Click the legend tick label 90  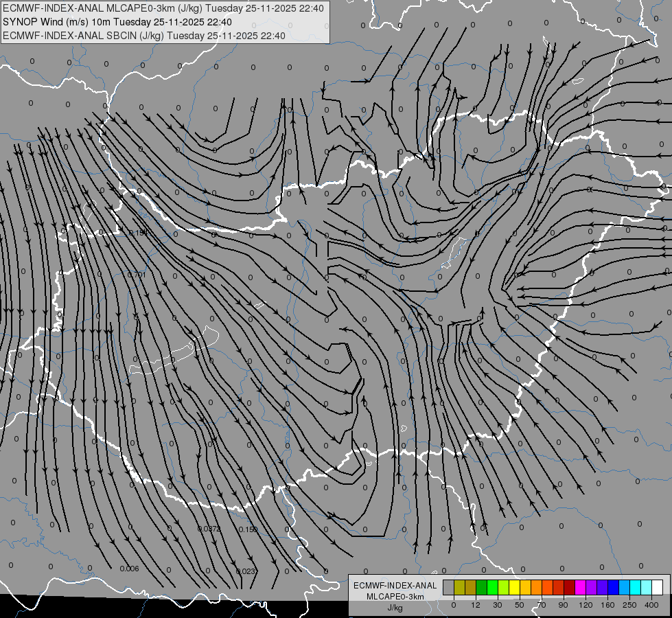(x=563, y=605)
